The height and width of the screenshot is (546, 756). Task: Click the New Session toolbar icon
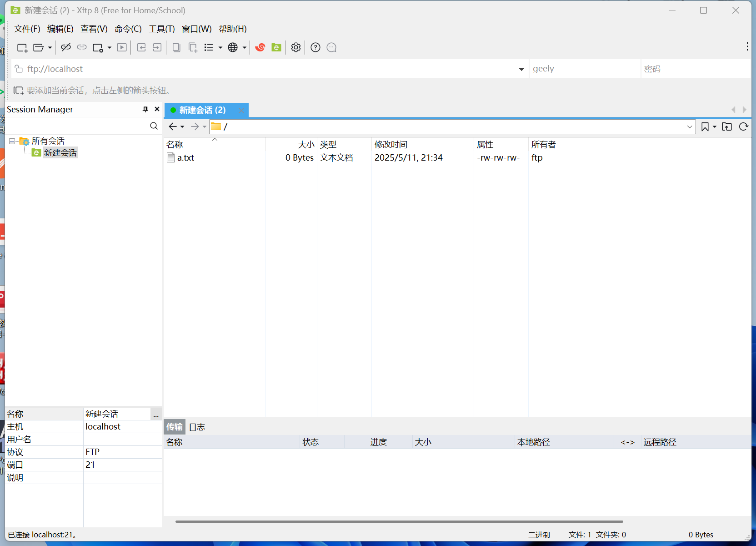click(22, 47)
